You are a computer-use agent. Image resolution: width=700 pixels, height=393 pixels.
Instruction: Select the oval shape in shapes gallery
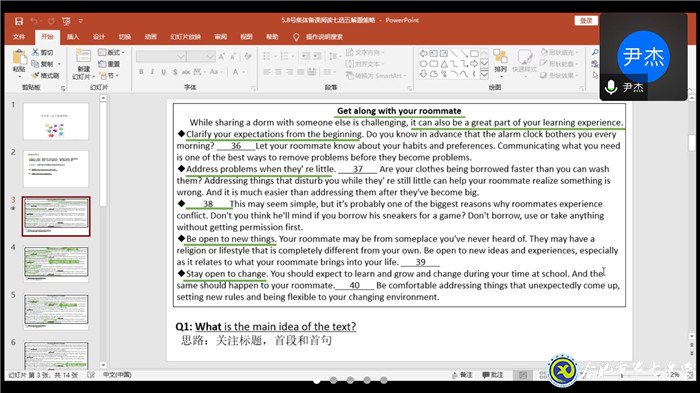tap(423, 64)
